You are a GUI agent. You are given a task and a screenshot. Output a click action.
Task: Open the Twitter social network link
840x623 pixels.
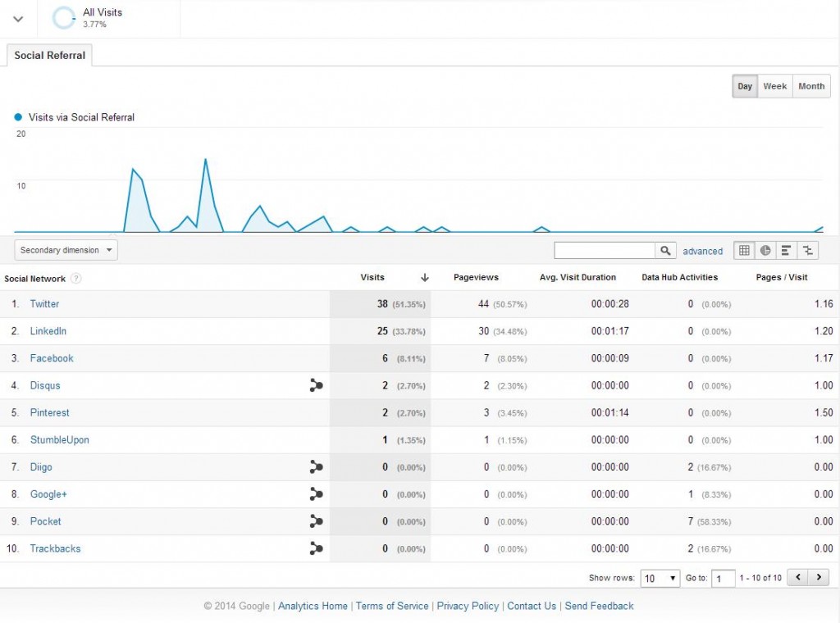pyautogui.click(x=44, y=303)
